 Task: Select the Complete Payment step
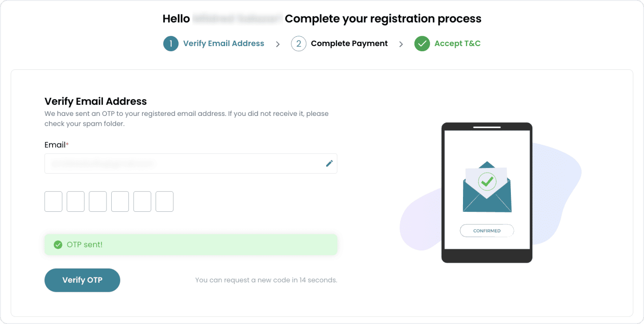tap(349, 44)
